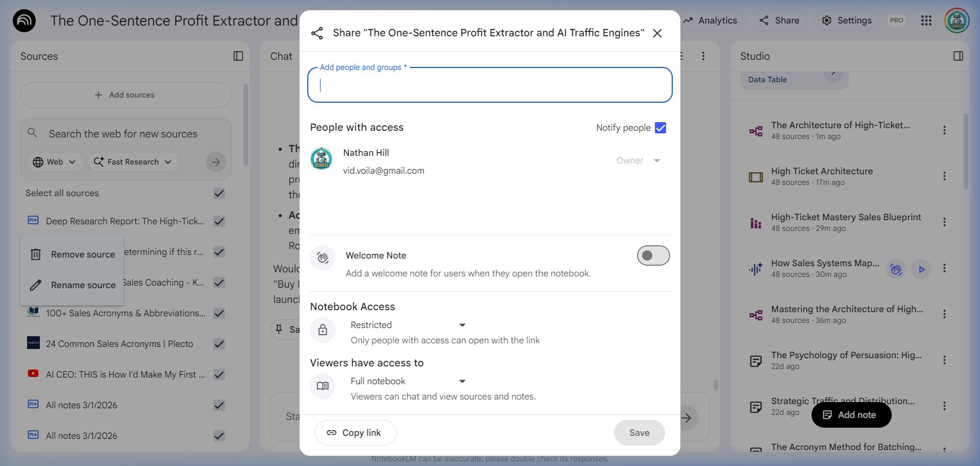Enable the Welcome Note toggle
This screenshot has width=980, height=466.
coord(653,255)
